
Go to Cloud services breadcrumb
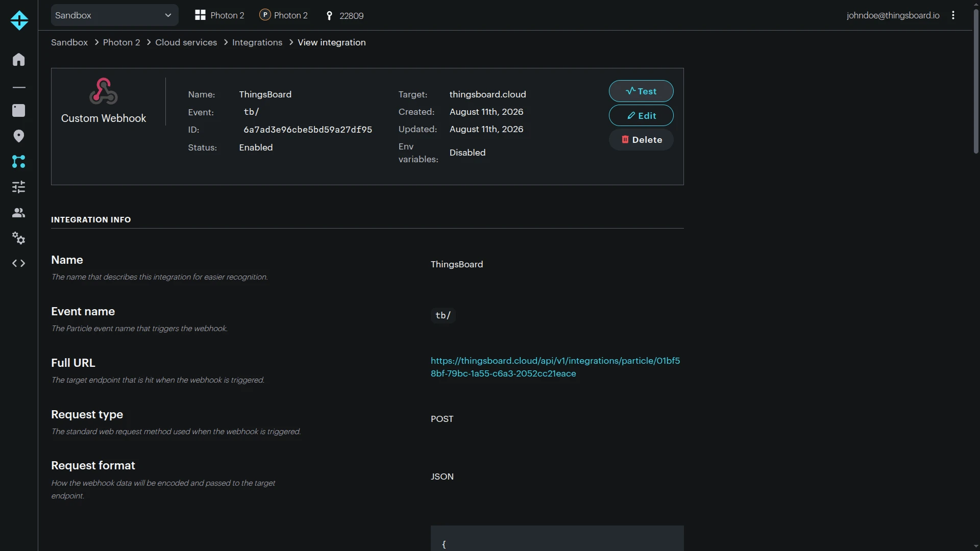coord(186,42)
